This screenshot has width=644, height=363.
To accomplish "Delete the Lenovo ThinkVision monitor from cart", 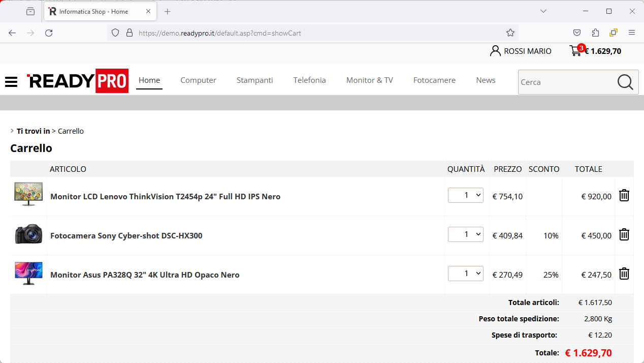I will 624,195.
